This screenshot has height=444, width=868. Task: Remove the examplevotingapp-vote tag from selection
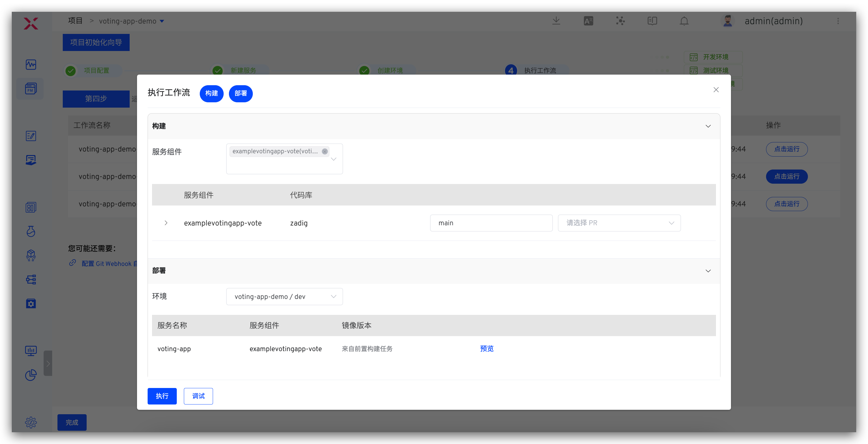(x=324, y=151)
